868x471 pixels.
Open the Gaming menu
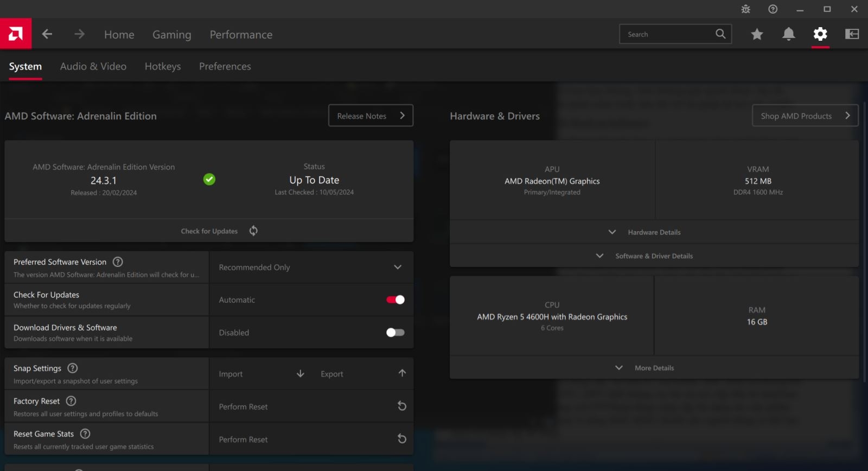point(171,35)
